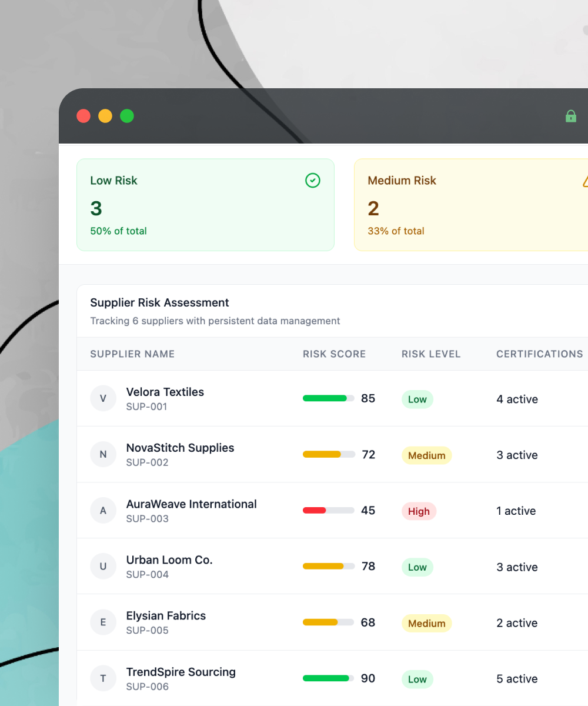
Task: Click the Supplier Risk Assessment heading
Action: point(159,303)
